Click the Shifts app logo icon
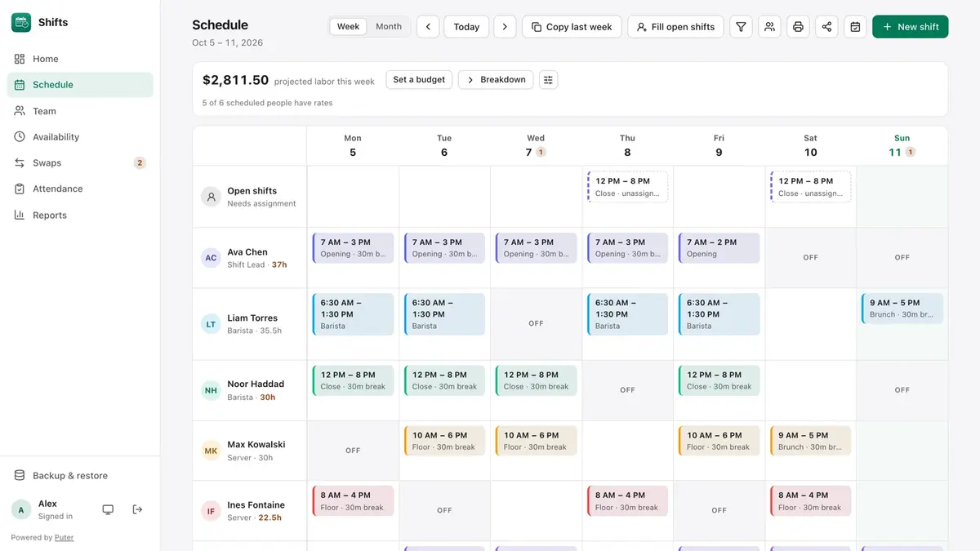This screenshot has height=551, width=980. click(21, 22)
